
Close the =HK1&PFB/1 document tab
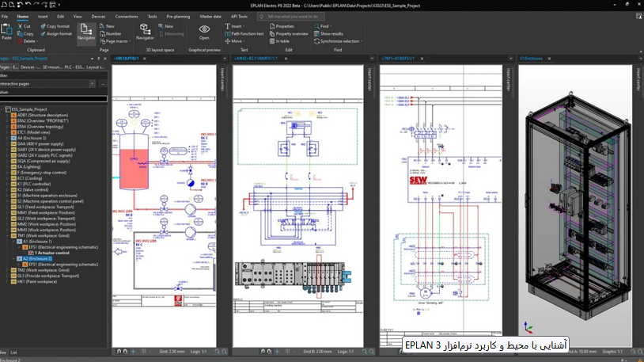click(x=144, y=59)
